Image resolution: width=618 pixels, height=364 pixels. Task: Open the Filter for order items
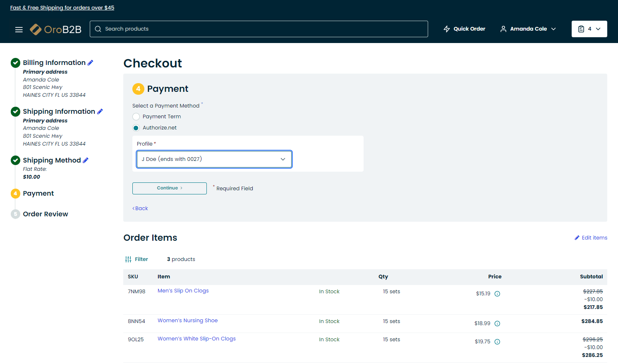pyautogui.click(x=137, y=259)
